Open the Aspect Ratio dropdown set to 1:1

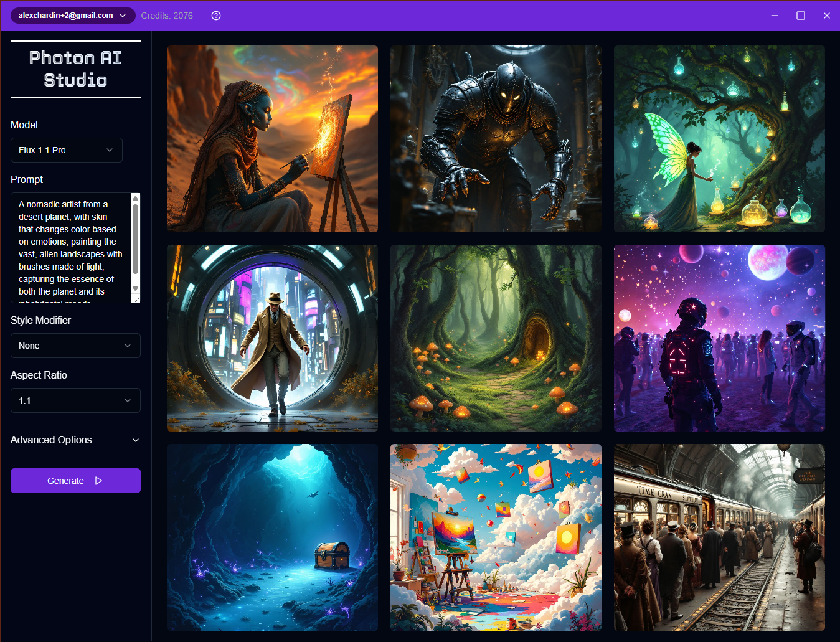[75, 400]
